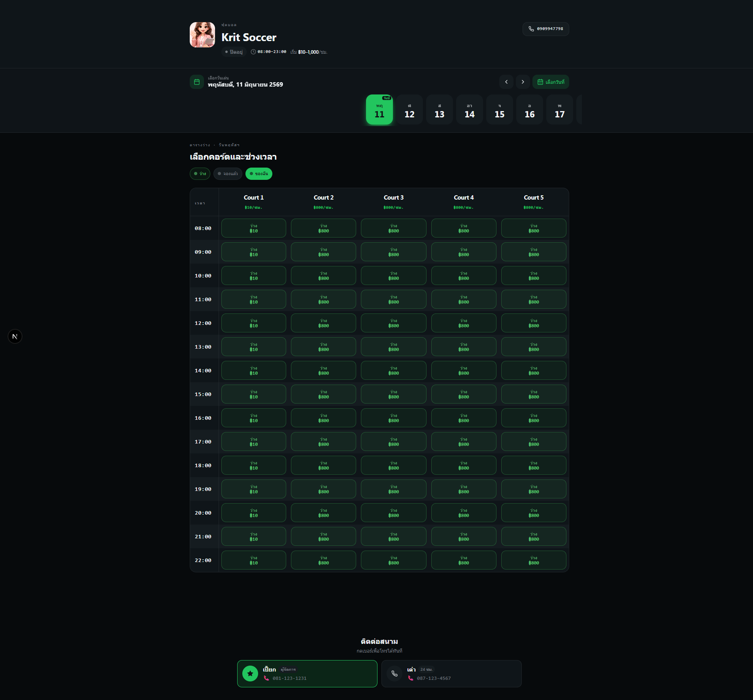Select date 15 tab
This screenshot has height=700, width=753.
pos(500,110)
